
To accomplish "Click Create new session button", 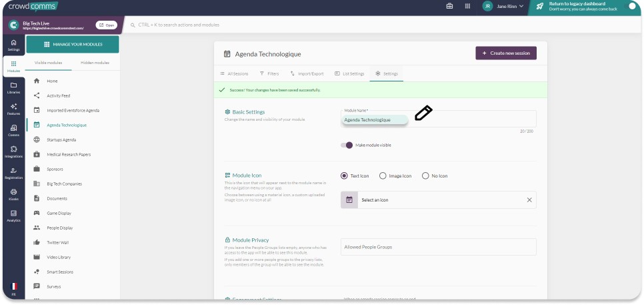I will 505,53.
